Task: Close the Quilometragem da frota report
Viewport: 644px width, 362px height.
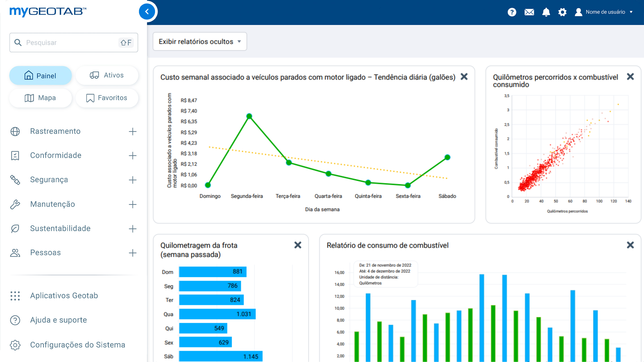Action: [x=297, y=245]
